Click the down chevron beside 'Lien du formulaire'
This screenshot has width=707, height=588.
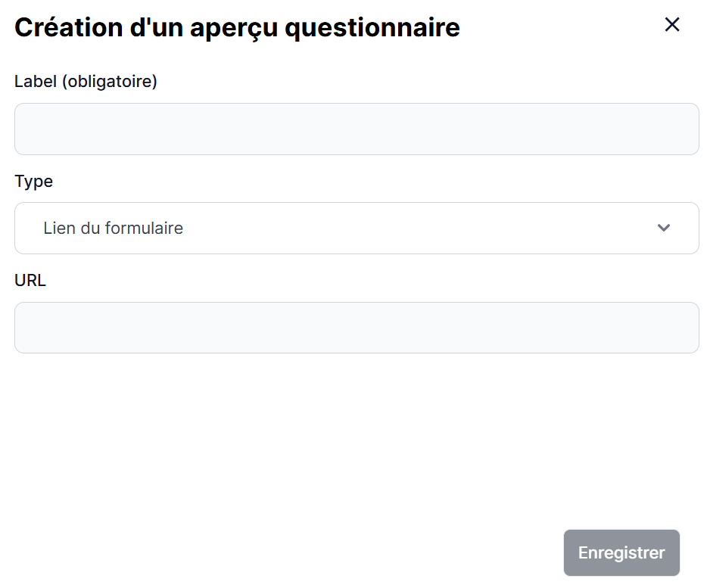click(x=664, y=228)
